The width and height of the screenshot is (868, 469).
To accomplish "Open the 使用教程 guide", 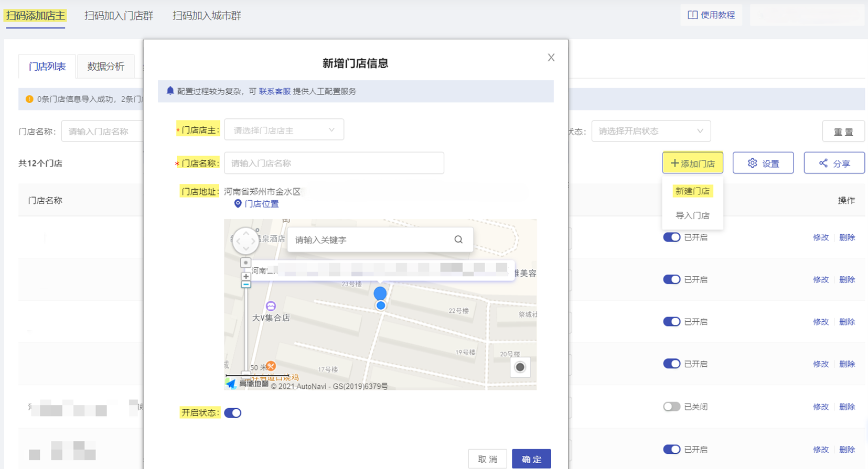I will click(711, 15).
